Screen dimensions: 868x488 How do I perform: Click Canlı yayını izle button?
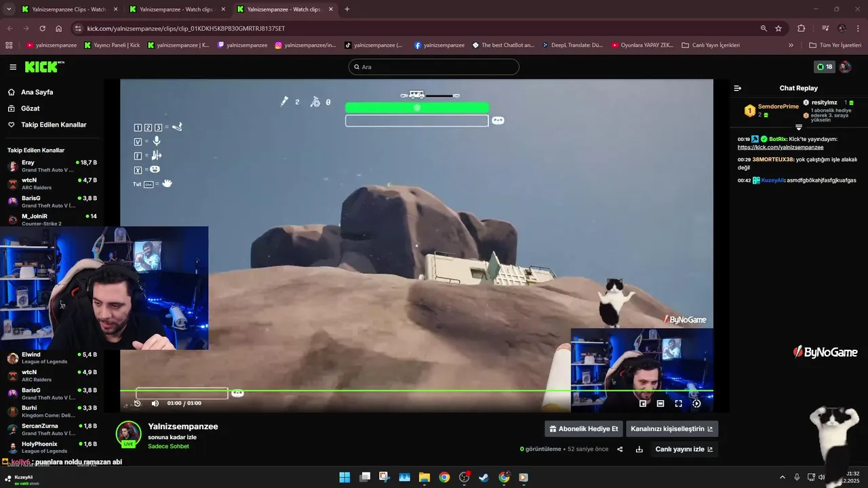point(684,449)
